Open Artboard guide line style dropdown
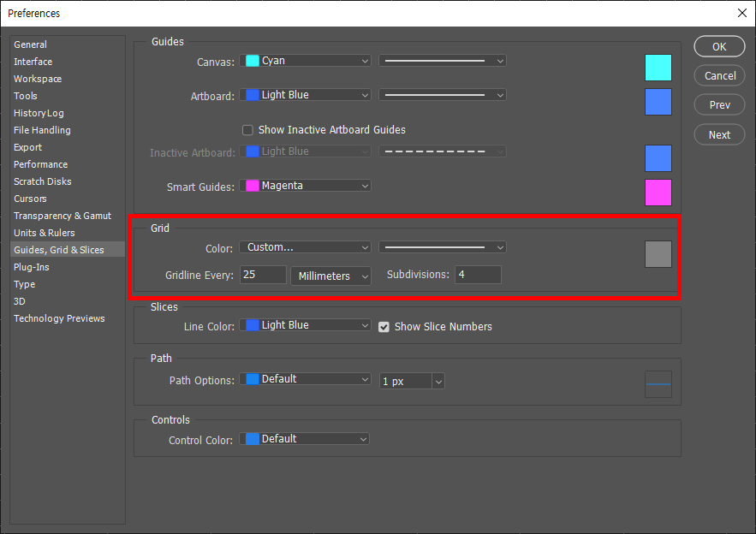 [443, 95]
